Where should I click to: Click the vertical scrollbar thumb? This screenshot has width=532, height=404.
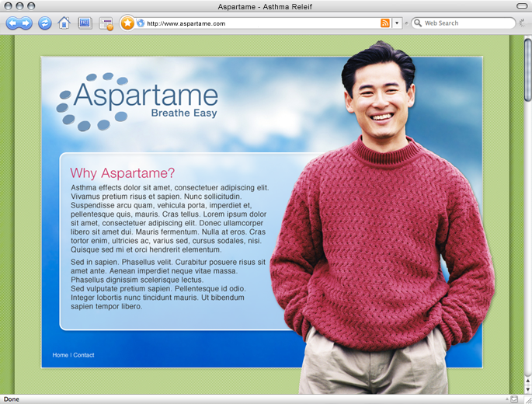(527, 70)
